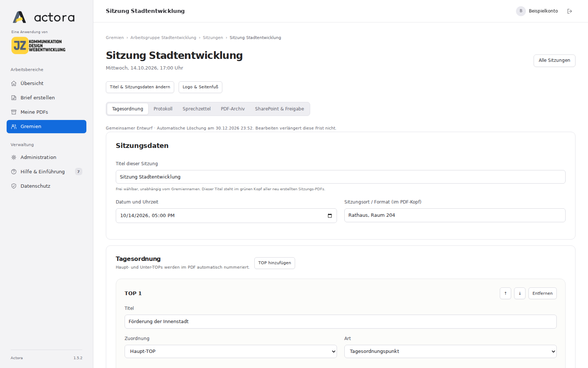
Task: Click Titel & Sitzungsdaten ändern button
Action: point(140,87)
